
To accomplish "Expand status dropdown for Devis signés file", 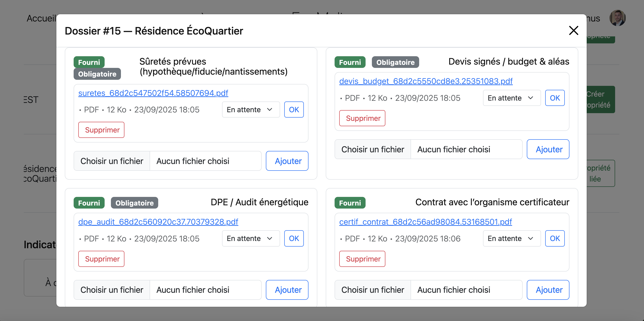I will click(x=511, y=98).
